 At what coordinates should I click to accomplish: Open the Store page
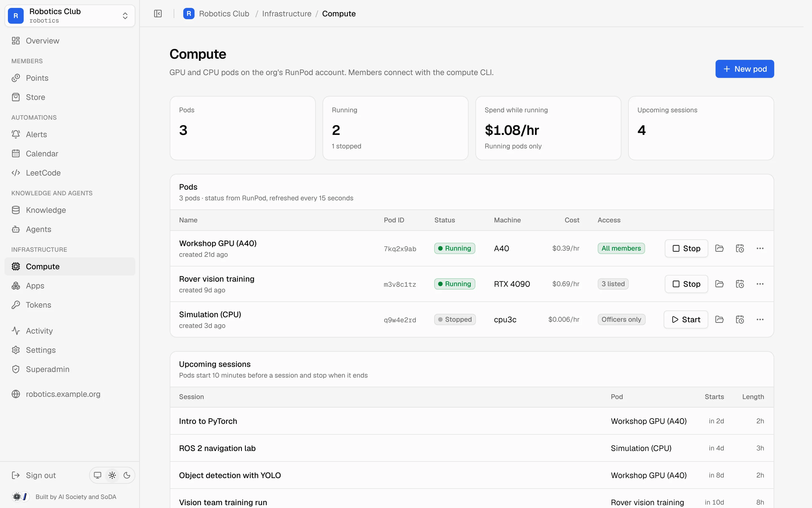tap(70, 97)
